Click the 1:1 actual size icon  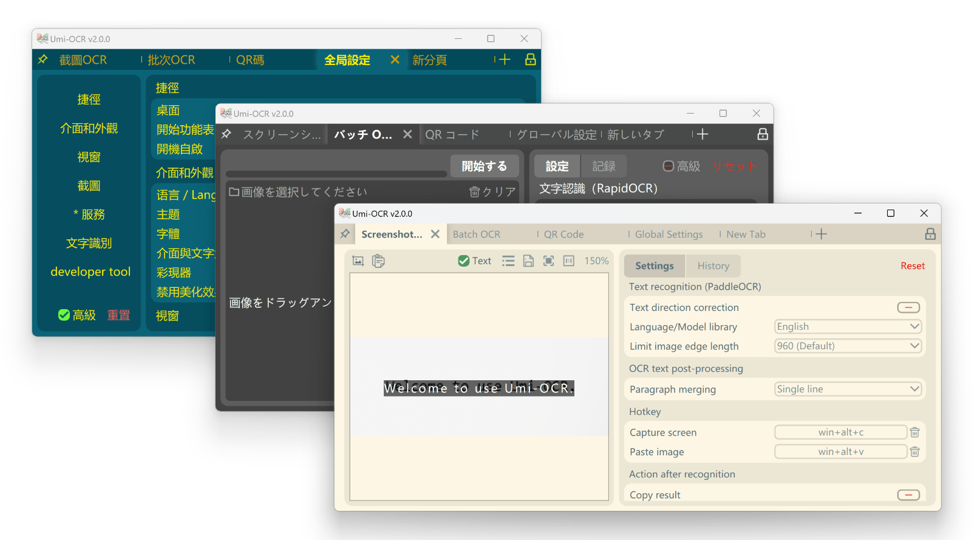click(568, 261)
